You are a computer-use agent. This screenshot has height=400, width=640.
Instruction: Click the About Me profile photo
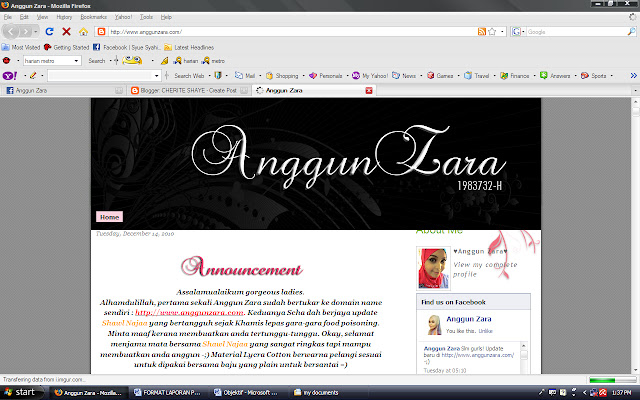(433, 268)
